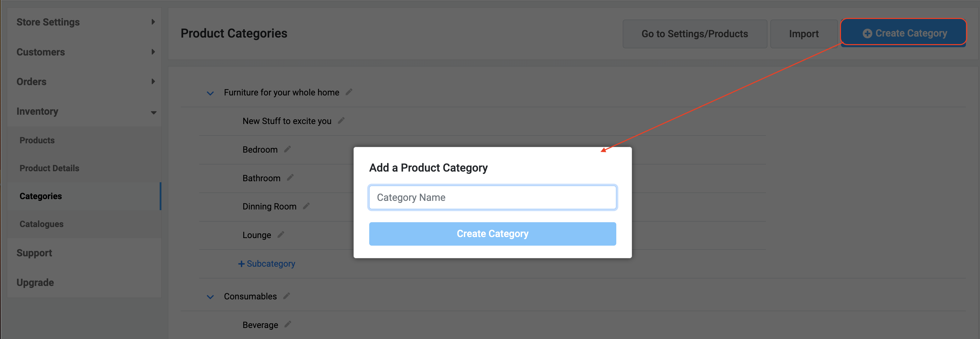Screen dimensions: 980x339
Task: Edit the Furniture for your whole home category
Action: pos(349,92)
